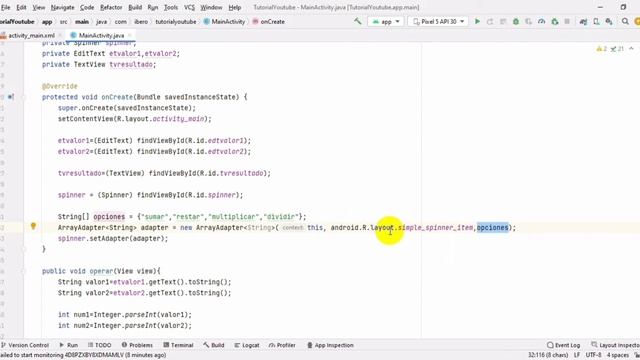
Task: Click the override gutter icon beside onCreate
Action: (11, 97)
